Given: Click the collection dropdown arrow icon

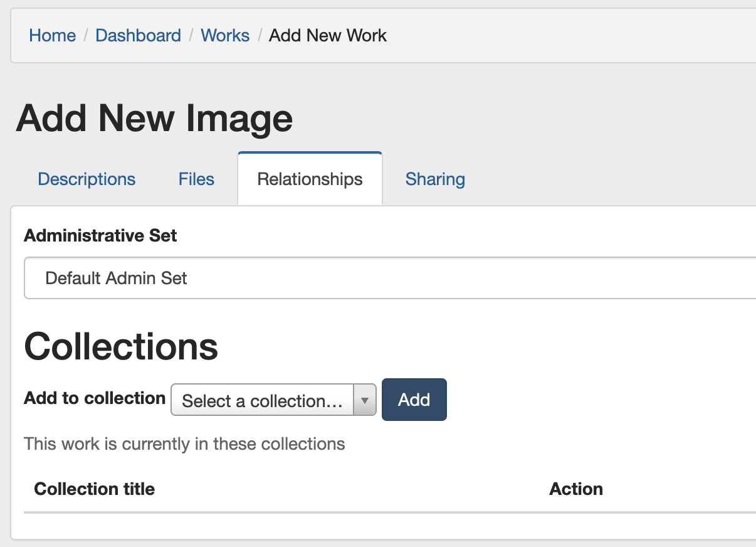Looking at the screenshot, I should click(365, 400).
